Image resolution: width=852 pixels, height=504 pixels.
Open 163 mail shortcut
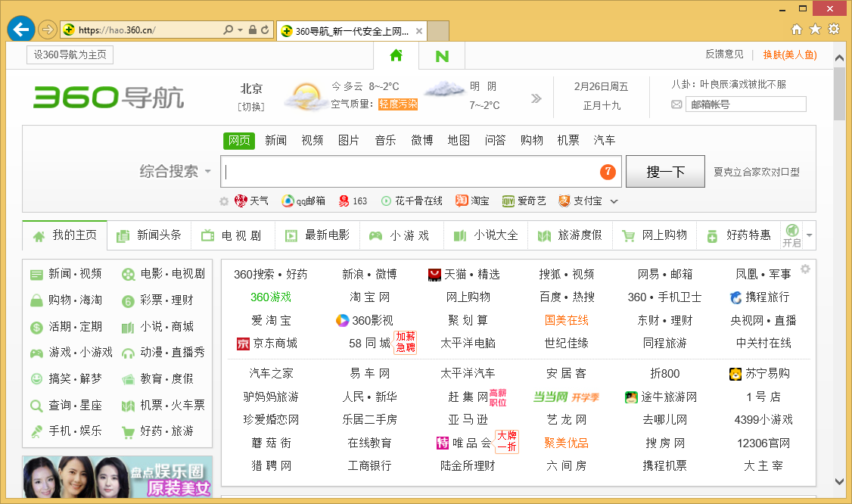point(353,201)
